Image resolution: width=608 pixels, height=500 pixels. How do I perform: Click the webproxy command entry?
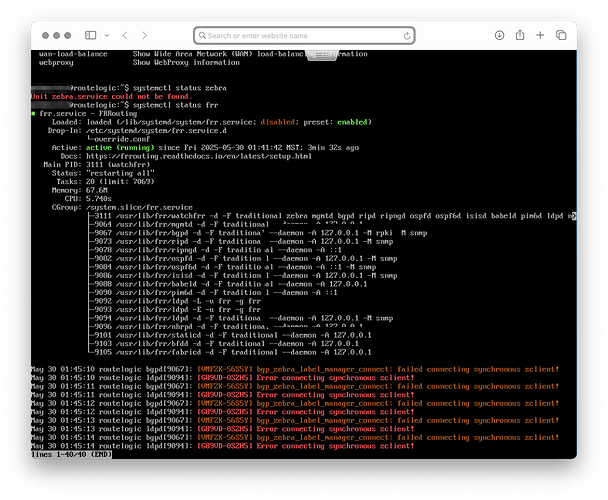(54, 61)
